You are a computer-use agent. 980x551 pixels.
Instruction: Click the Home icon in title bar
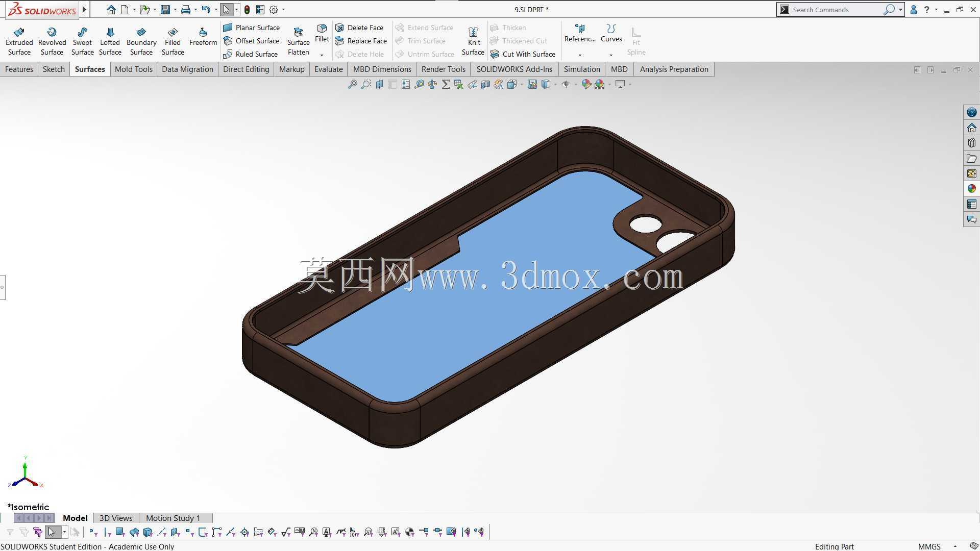[111, 9]
